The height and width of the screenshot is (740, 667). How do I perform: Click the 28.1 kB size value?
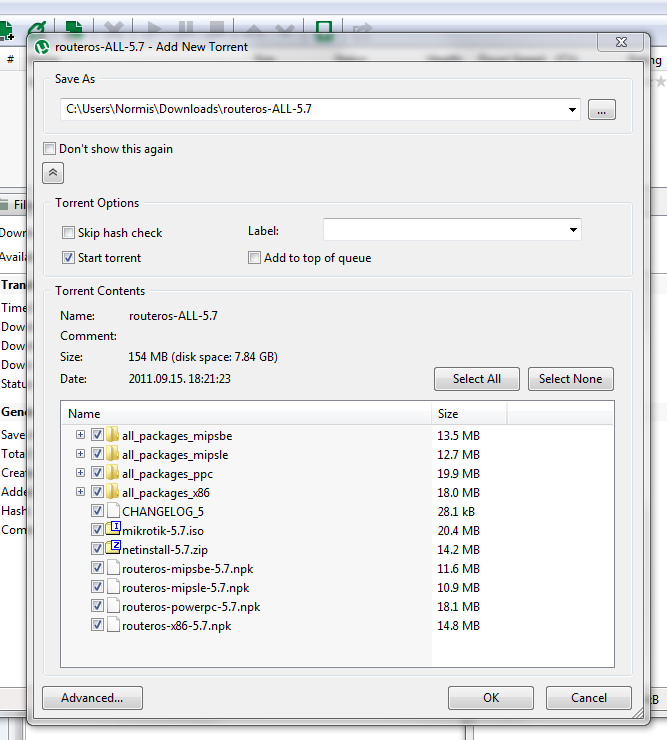point(456,512)
